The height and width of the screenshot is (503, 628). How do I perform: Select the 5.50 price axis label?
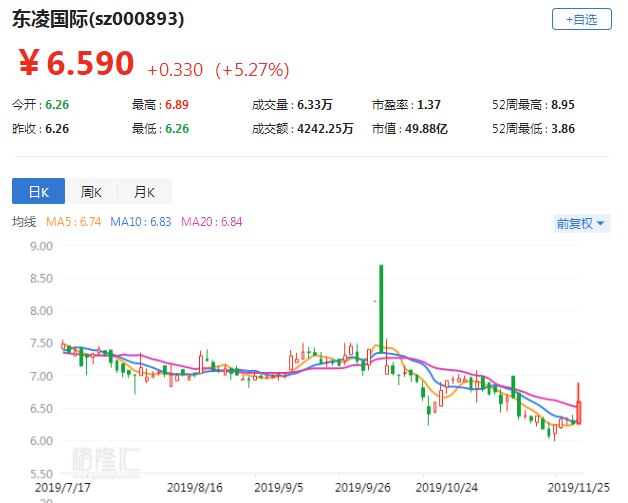click(x=41, y=474)
